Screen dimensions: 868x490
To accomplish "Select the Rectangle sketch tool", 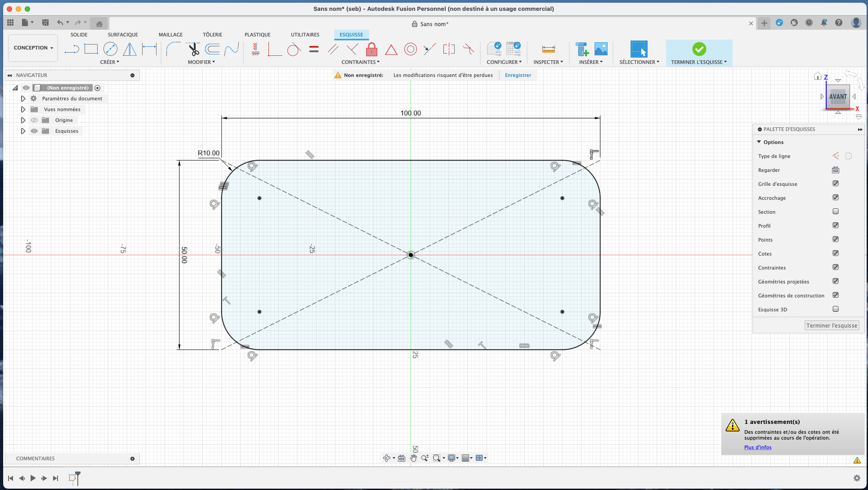I will pyautogui.click(x=91, y=49).
